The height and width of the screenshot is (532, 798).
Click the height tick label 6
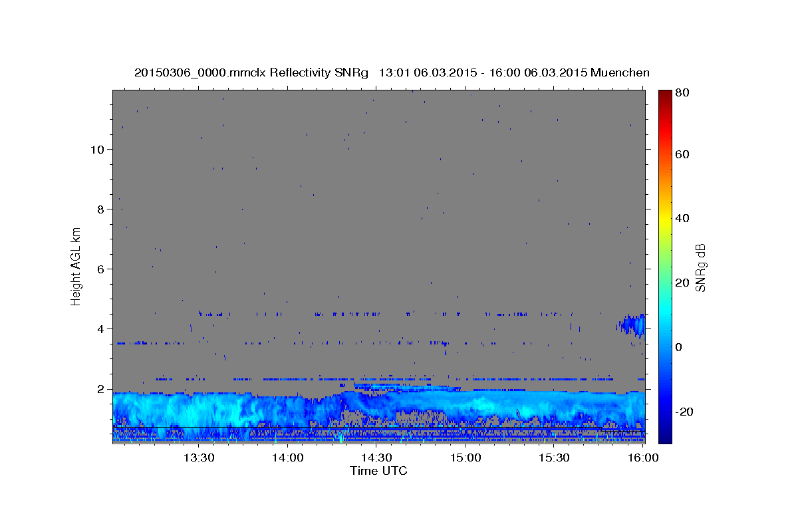[101, 269]
